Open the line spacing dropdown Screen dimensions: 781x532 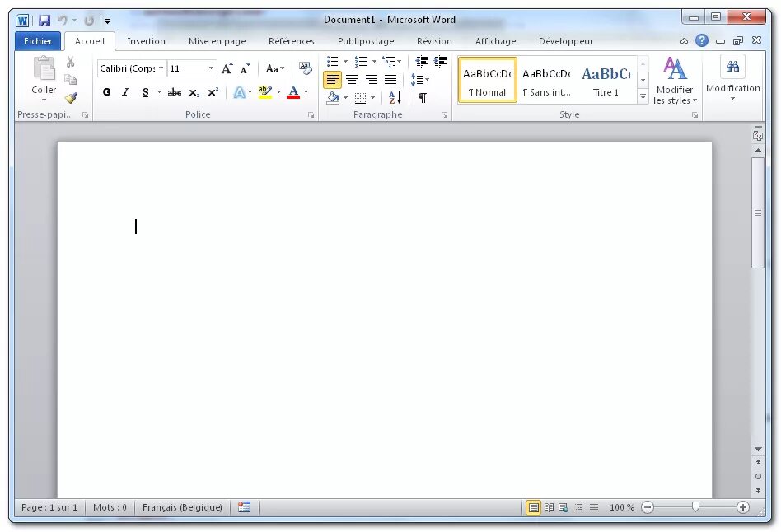(x=419, y=80)
